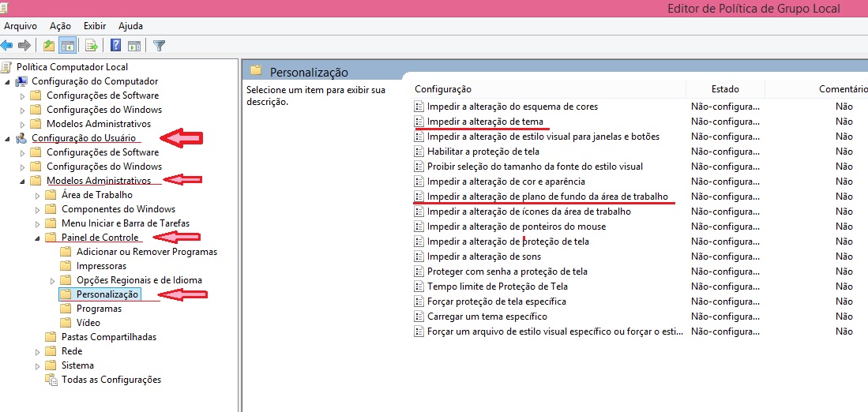Viewport: 868px width, 412px height.
Task: Click policy icon for Impedir a alteração de sons
Action: 419,257
